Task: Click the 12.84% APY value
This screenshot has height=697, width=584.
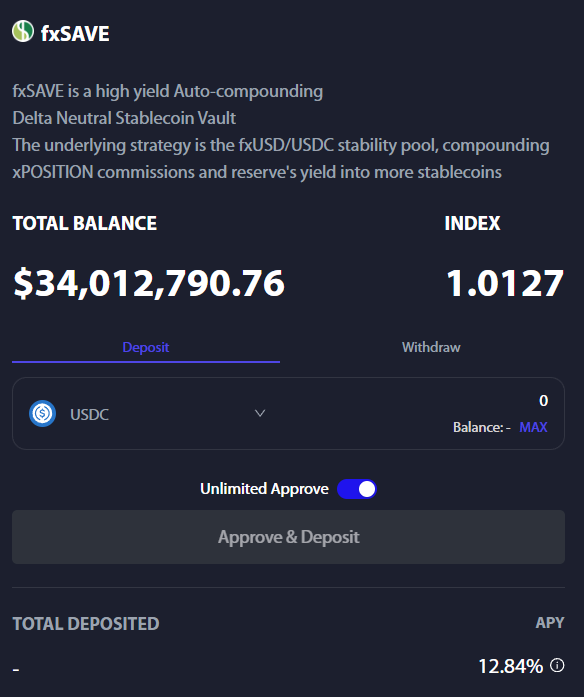Action: (x=511, y=666)
